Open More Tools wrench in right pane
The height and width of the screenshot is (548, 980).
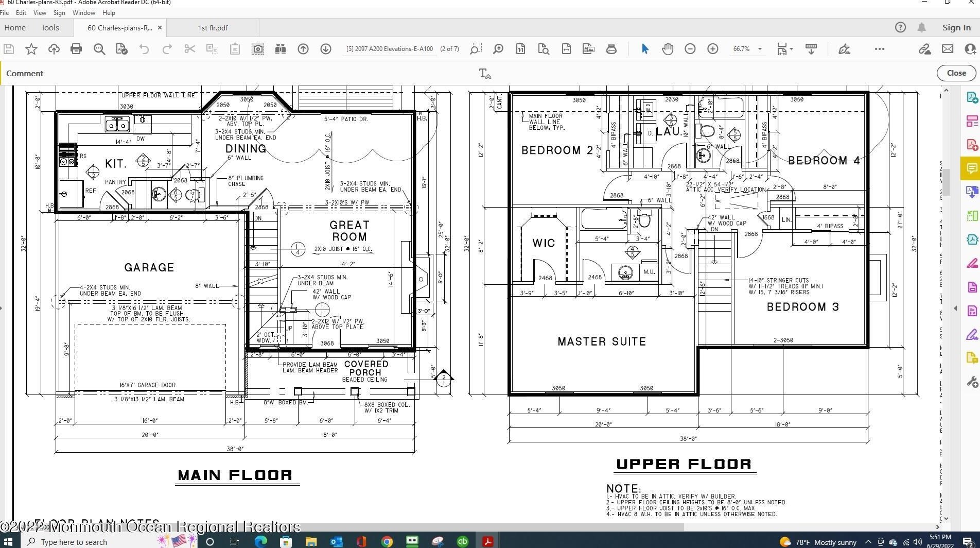point(972,382)
